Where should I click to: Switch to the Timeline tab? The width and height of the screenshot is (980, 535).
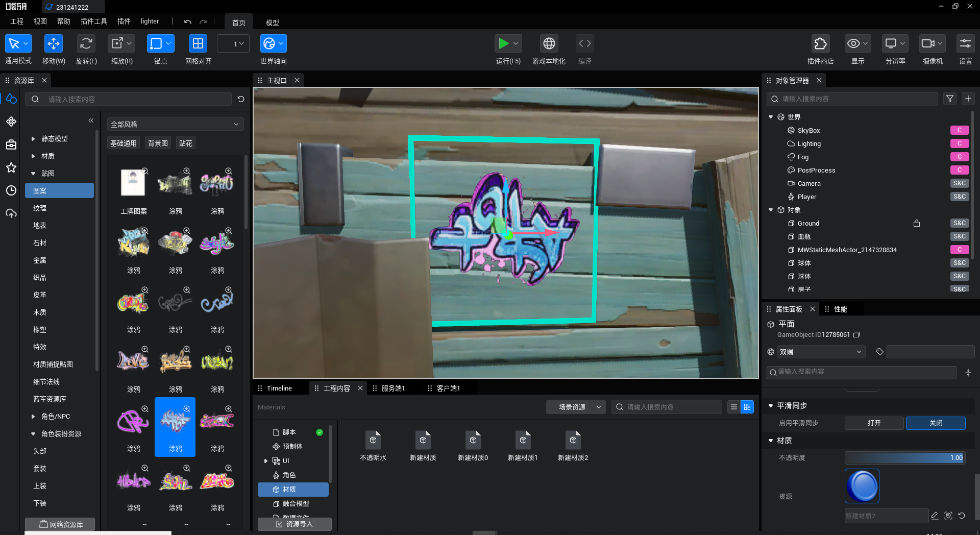279,388
